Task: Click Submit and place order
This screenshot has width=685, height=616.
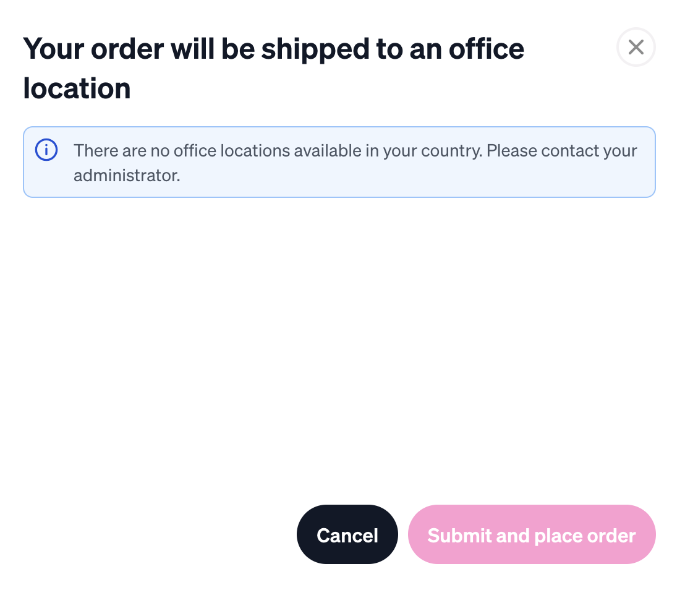Action: [x=532, y=534]
